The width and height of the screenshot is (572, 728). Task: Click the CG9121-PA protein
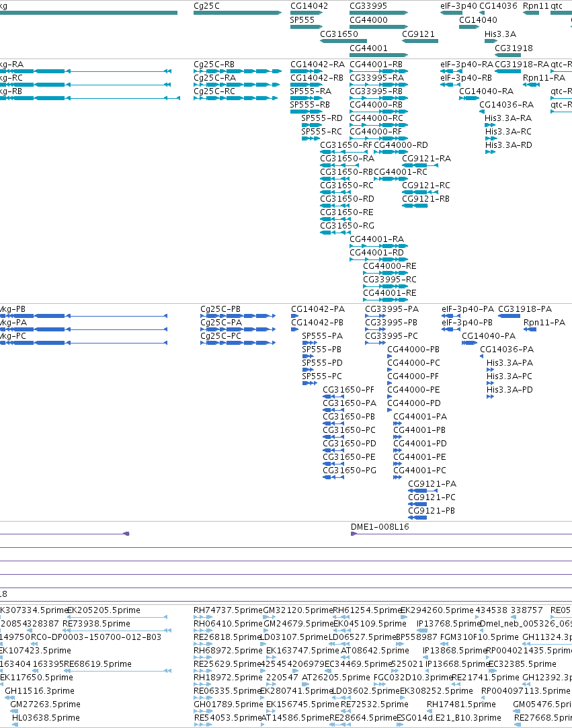point(423,491)
